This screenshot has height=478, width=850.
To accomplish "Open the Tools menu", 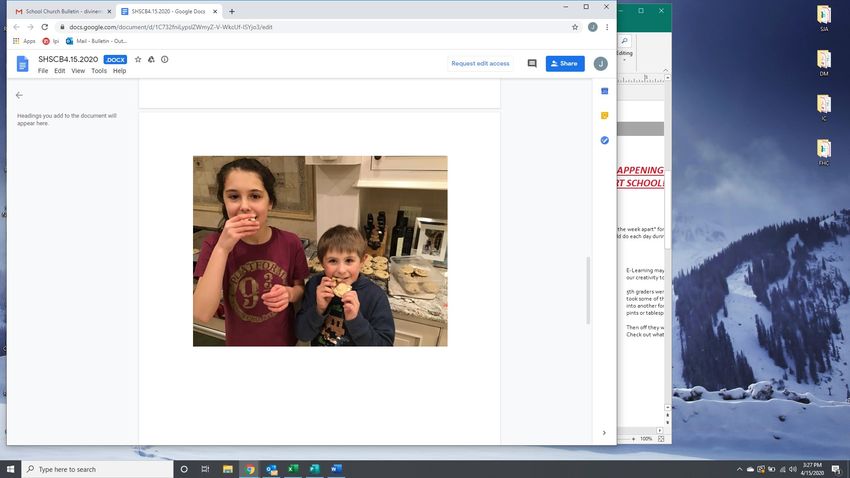I will pyautogui.click(x=99, y=71).
